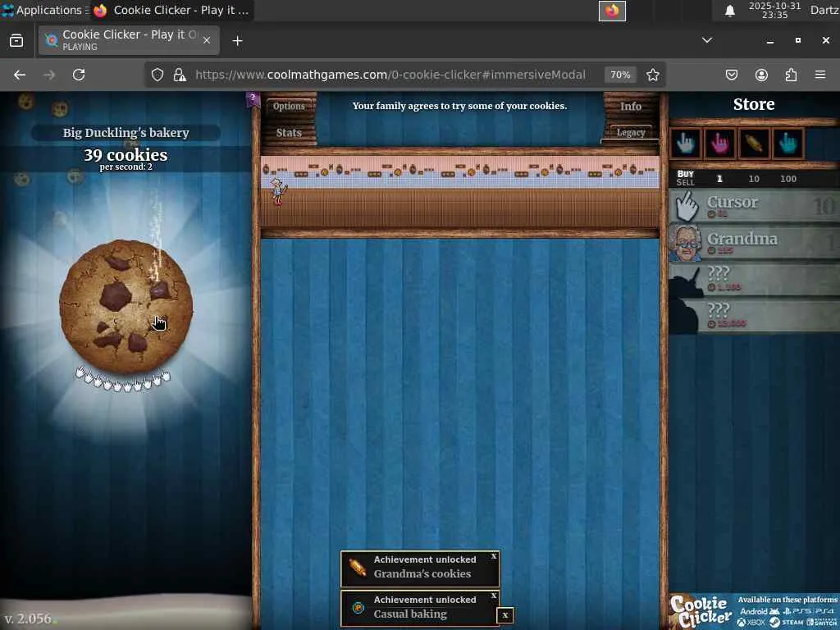Buy the teal cursor upgrade at row end
This screenshot has height=630, width=840.
point(788,144)
